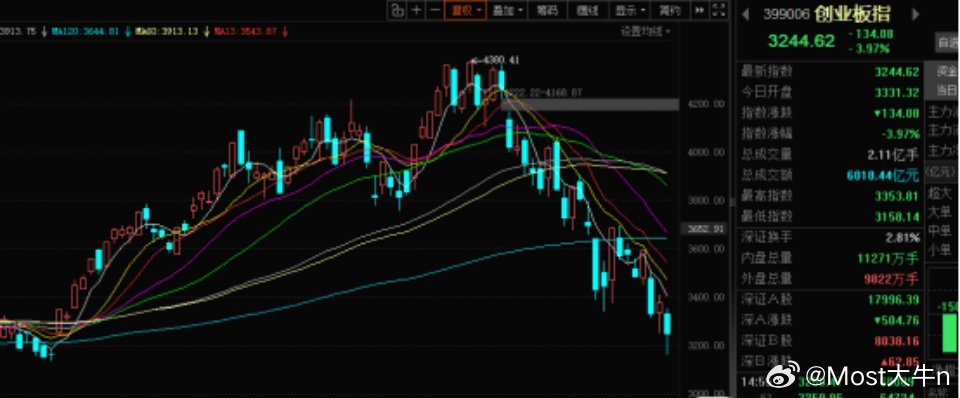Click the MA120 indicator label
The image size is (960, 398).
[x=85, y=31]
